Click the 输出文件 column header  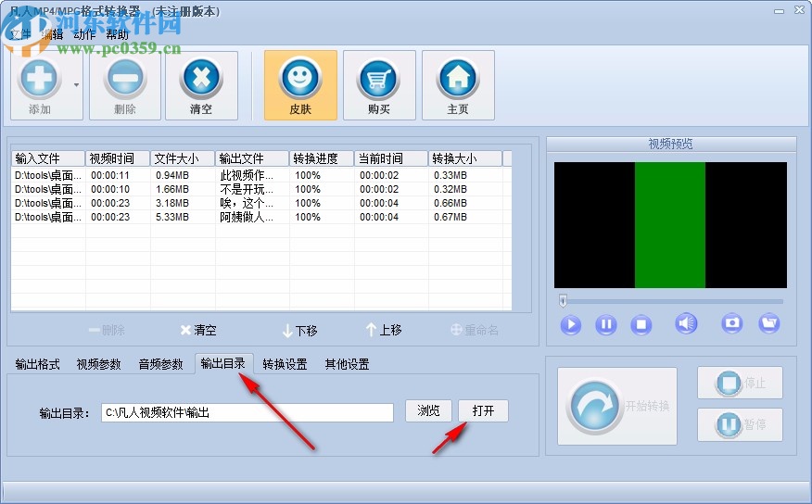[x=252, y=158]
